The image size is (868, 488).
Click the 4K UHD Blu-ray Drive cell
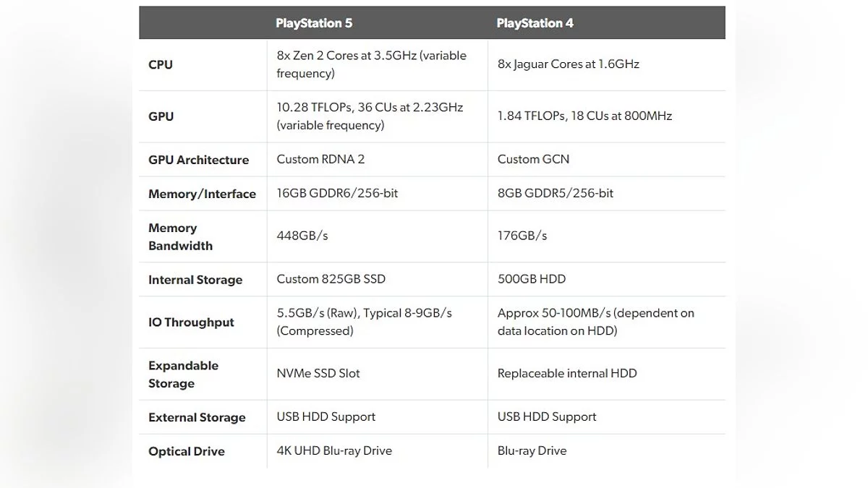[x=334, y=450]
